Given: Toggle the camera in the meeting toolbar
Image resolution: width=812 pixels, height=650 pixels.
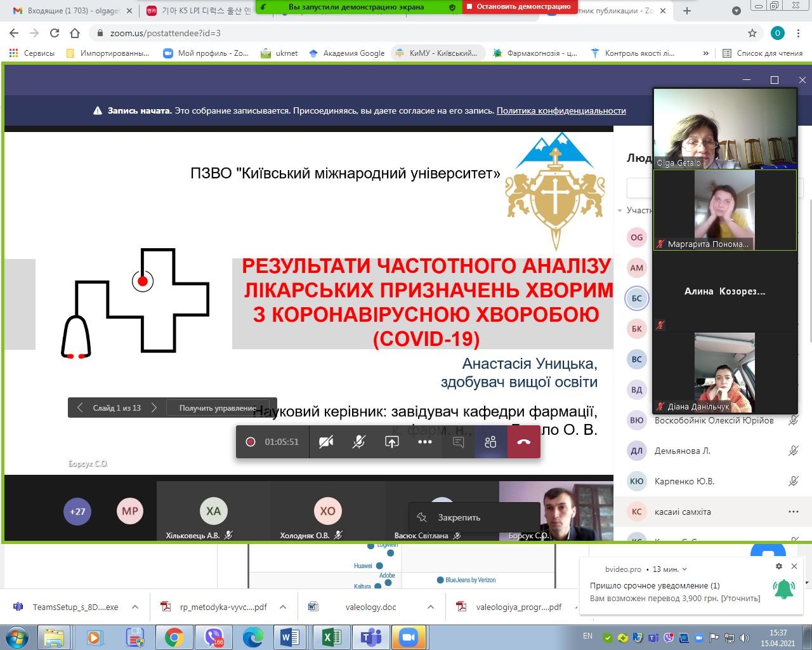Looking at the screenshot, I should pyautogui.click(x=326, y=442).
